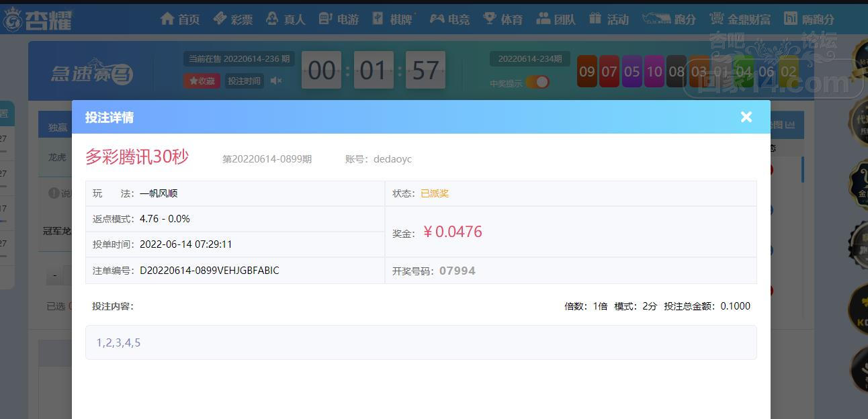This screenshot has height=419, width=868.
Task: Click the bet content box showing 1,2,3,4,5
Action: 421,342
